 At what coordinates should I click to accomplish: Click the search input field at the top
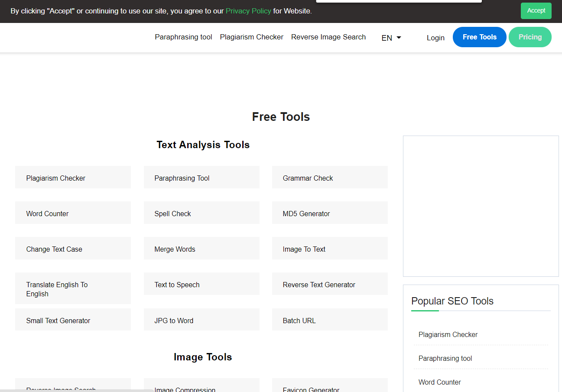398,1
